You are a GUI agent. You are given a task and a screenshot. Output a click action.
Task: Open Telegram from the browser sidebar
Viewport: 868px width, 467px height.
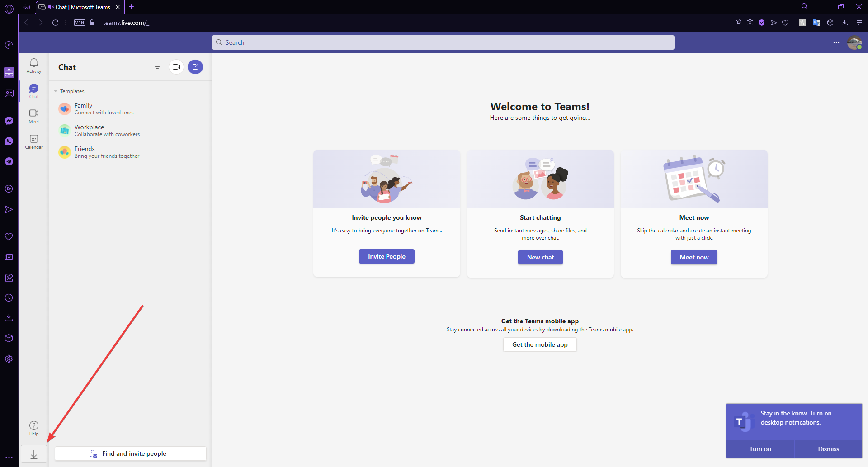pos(9,161)
